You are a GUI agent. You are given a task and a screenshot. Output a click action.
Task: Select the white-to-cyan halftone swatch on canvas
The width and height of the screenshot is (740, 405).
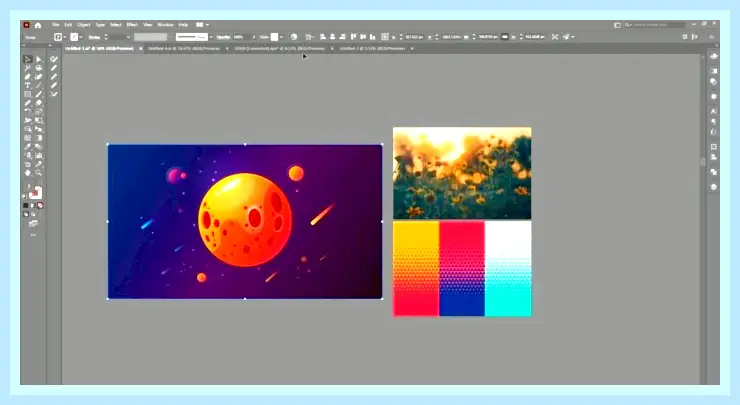coord(508,269)
